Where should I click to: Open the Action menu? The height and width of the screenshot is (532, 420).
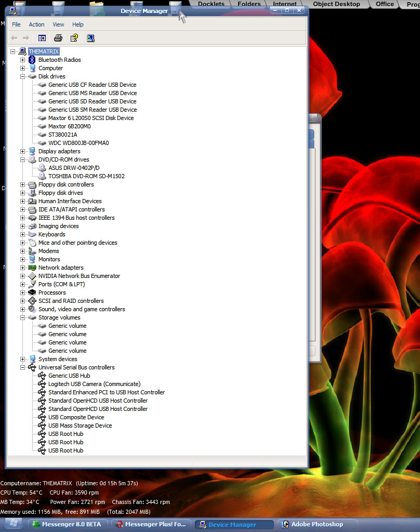pos(36,24)
